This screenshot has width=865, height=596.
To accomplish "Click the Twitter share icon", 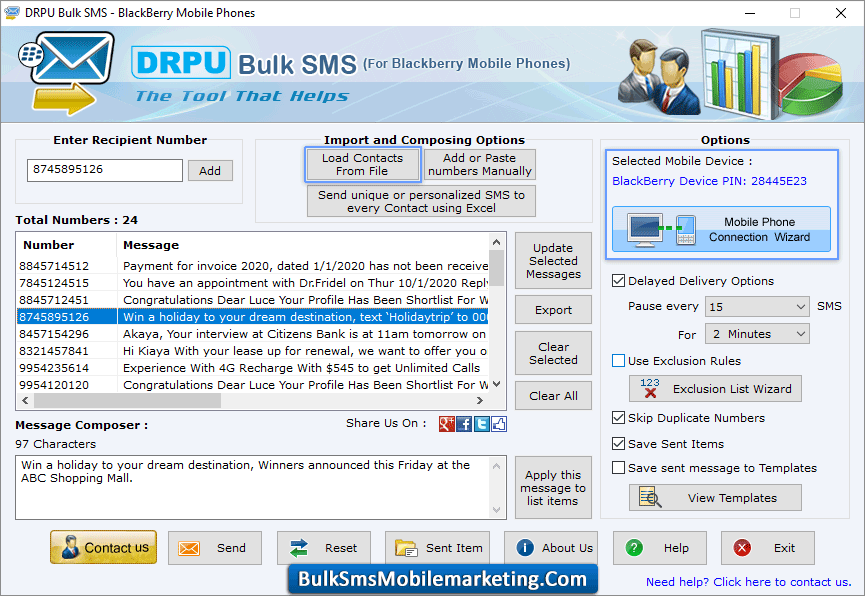I will click(x=482, y=424).
